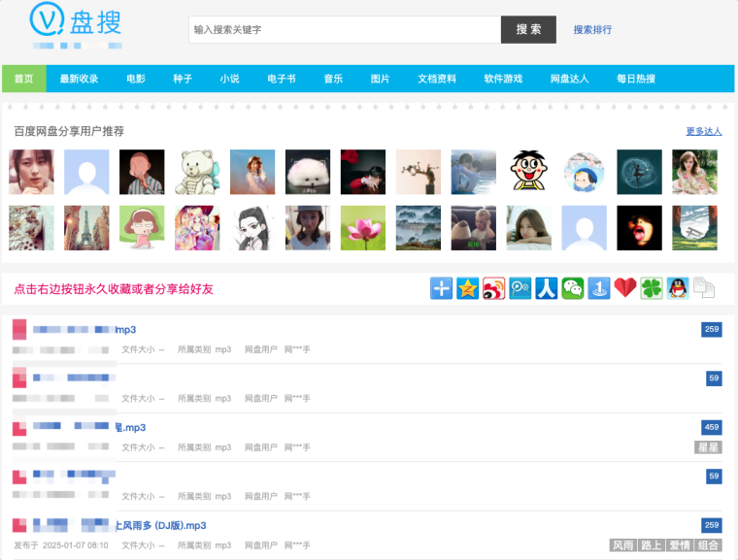Open 小说 navigation item

(230, 79)
